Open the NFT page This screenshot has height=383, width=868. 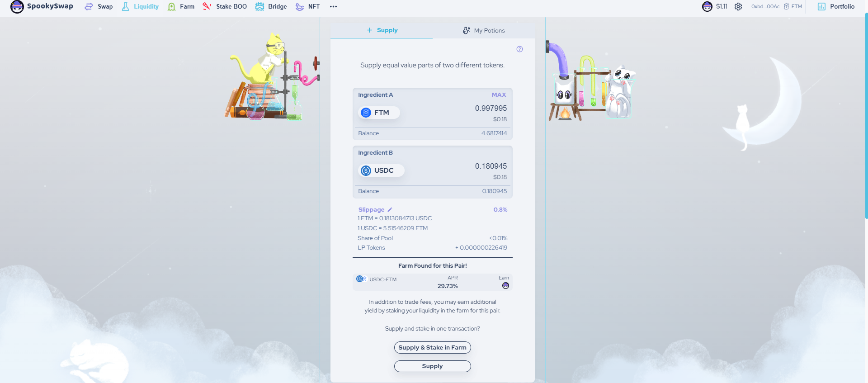click(307, 6)
